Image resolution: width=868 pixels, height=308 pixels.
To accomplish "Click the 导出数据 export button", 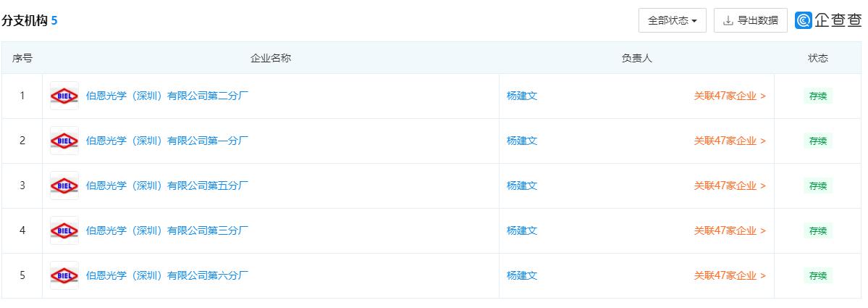I will (751, 20).
